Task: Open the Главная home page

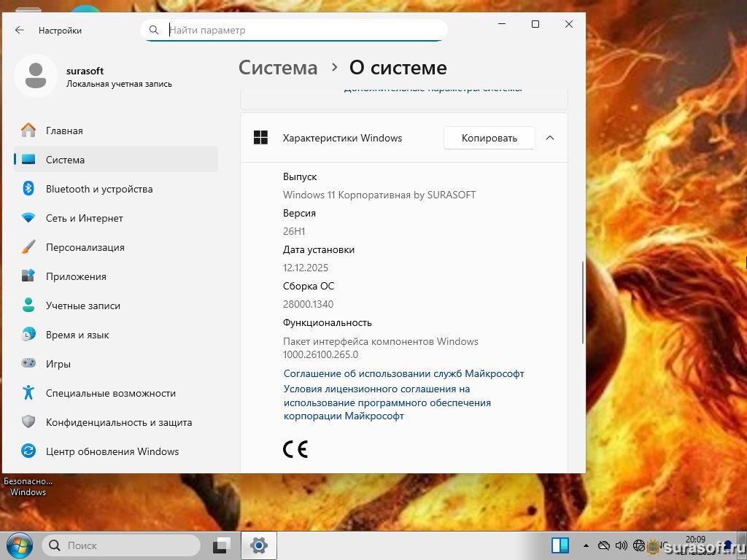Action: click(64, 131)
